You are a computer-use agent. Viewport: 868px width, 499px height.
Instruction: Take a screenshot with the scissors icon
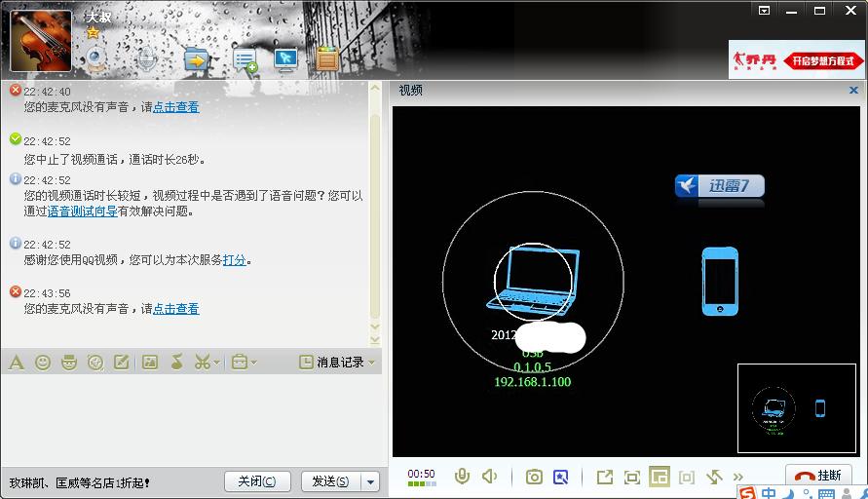click(202, 363)
